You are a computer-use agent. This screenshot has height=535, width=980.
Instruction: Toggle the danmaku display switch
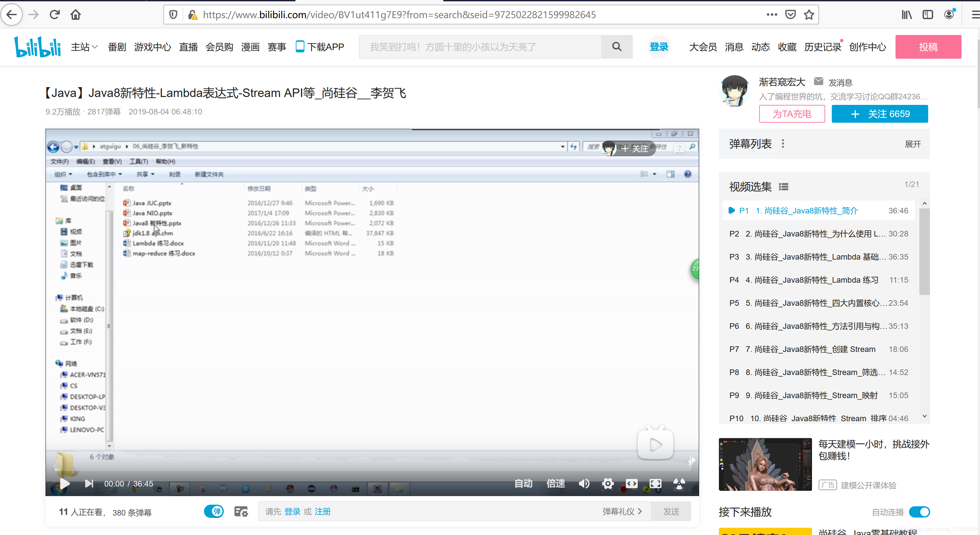coord(214,512)
